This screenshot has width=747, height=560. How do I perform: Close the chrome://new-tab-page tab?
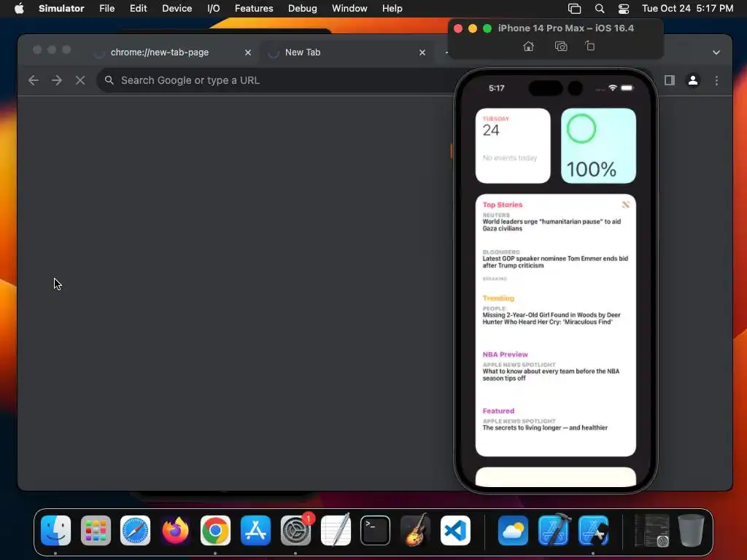pyautogui.click(x=248, y=52)
